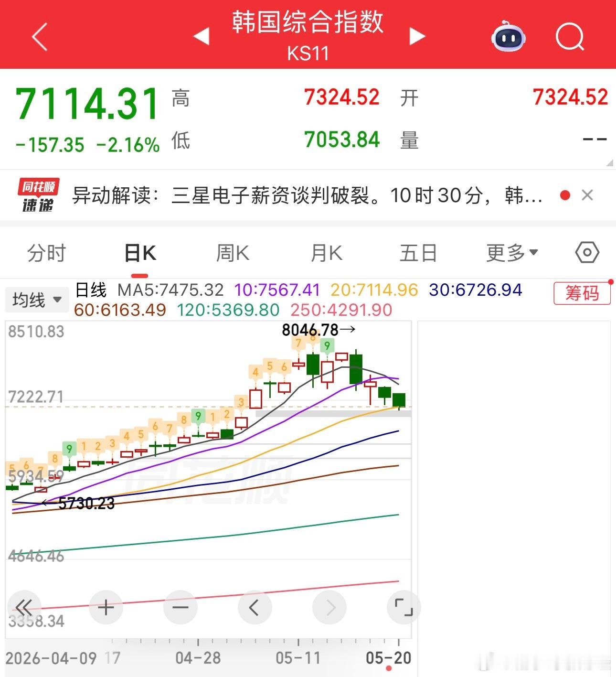Tap the 韩国综合指数 title

coord(308,22)
